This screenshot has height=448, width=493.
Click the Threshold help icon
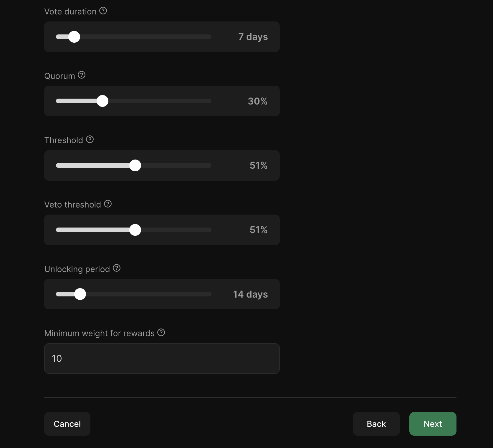90,140
